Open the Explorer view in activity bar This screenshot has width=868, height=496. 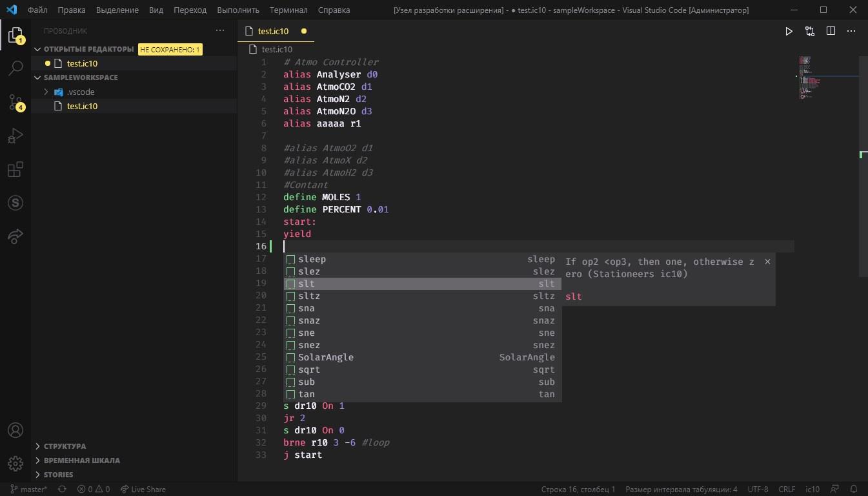tap(15, 35)
